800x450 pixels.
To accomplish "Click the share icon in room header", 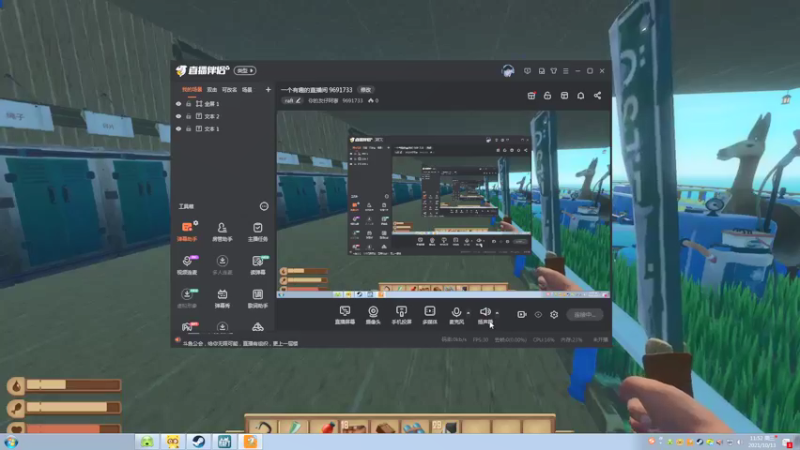I will [x=597, y=95].
